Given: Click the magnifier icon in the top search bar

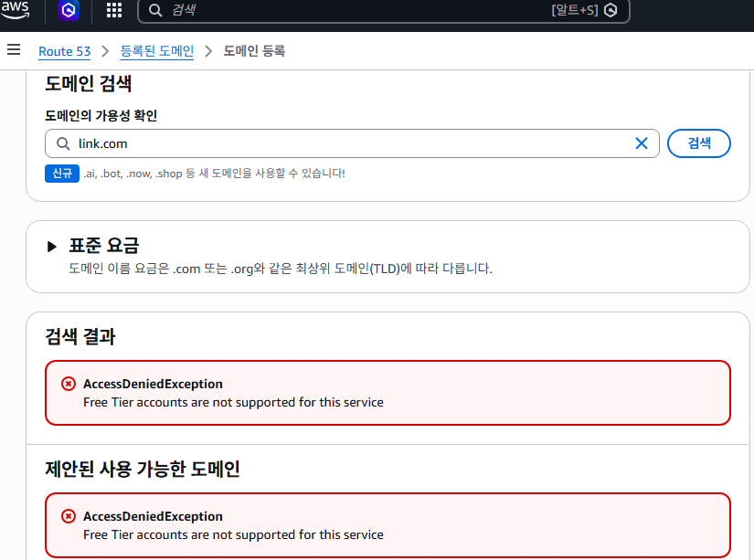Looking at the screenshot, I should point(154,10).
